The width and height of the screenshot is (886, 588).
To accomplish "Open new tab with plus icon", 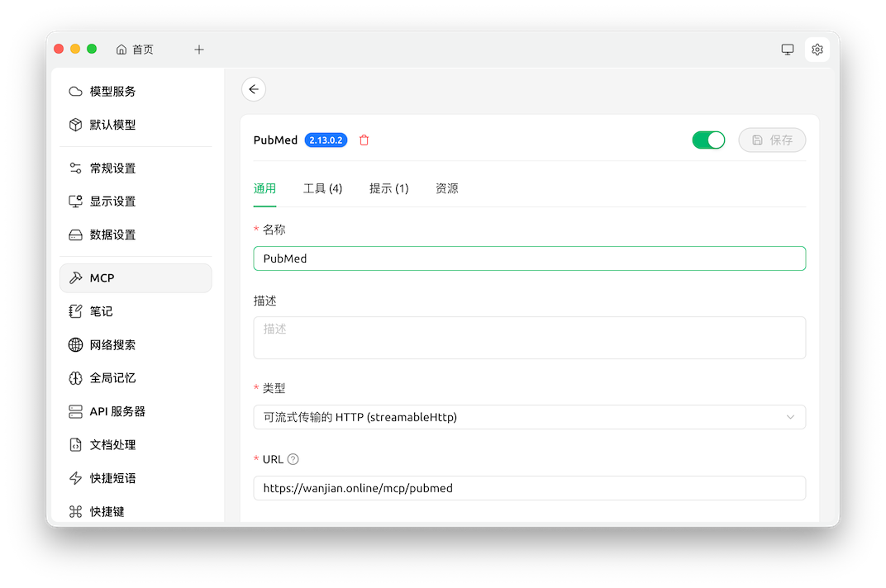I will pyautogui.click(x=199, y=50).
